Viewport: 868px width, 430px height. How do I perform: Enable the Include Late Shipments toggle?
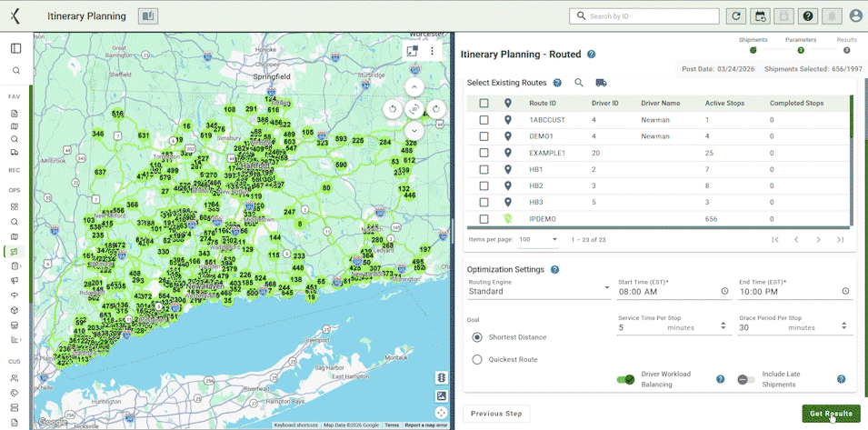[745, 379]
